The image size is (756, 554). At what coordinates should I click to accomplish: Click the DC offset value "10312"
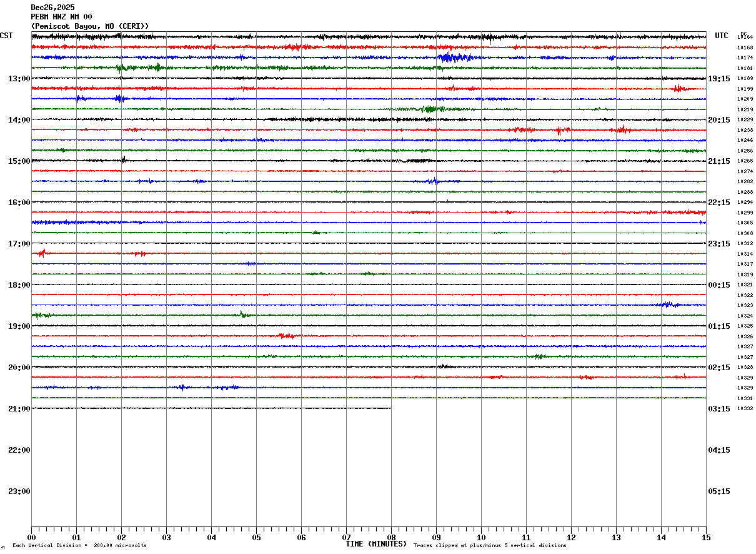click(745, 244)
